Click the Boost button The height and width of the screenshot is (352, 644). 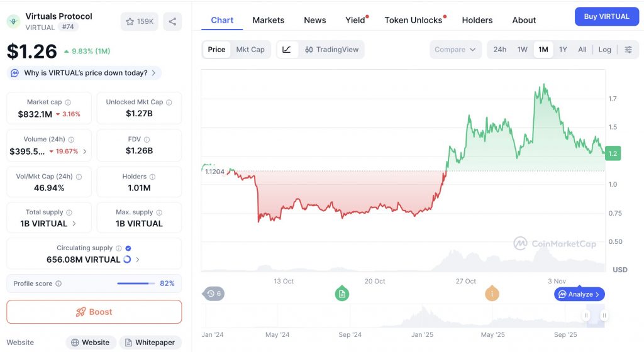94,312
